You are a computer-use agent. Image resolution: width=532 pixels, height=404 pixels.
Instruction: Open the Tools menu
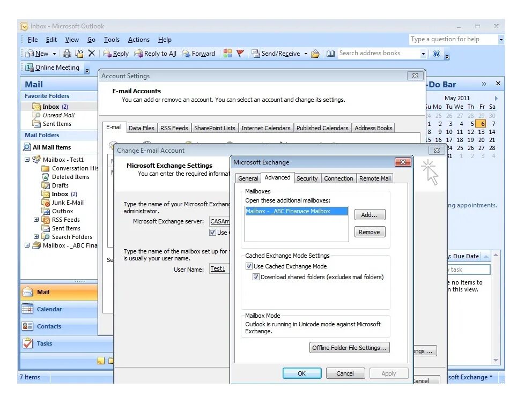(112, 40)
